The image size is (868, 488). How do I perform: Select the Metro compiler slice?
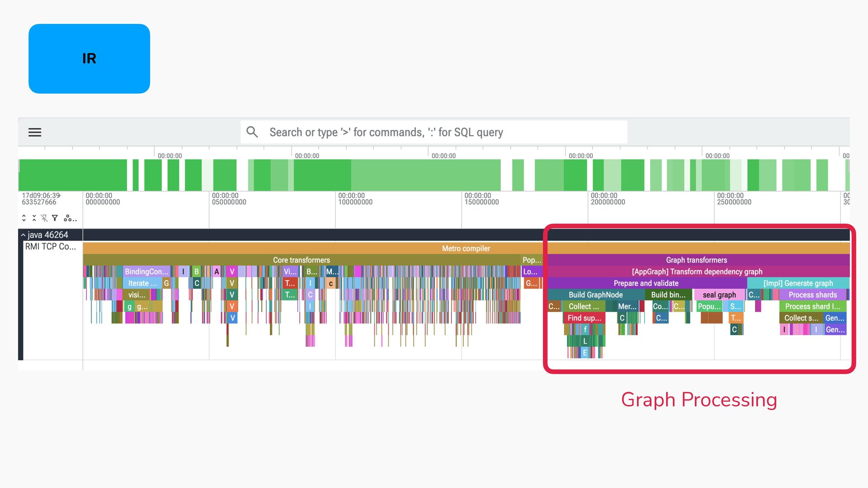466,248
